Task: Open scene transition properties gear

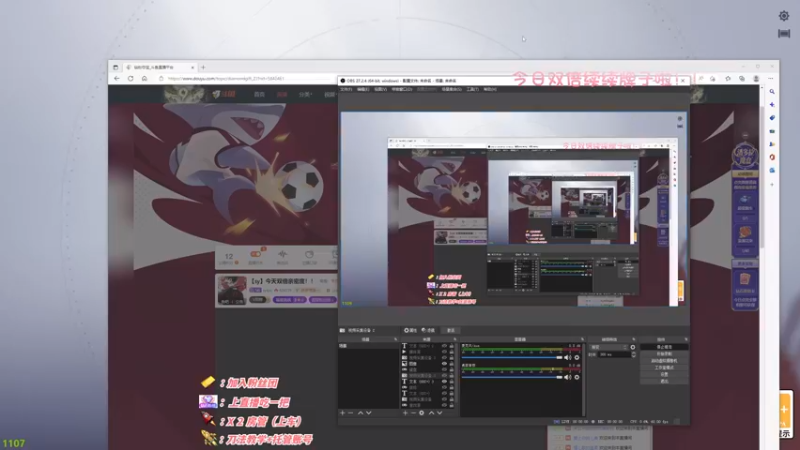Action: click(633, 347)
